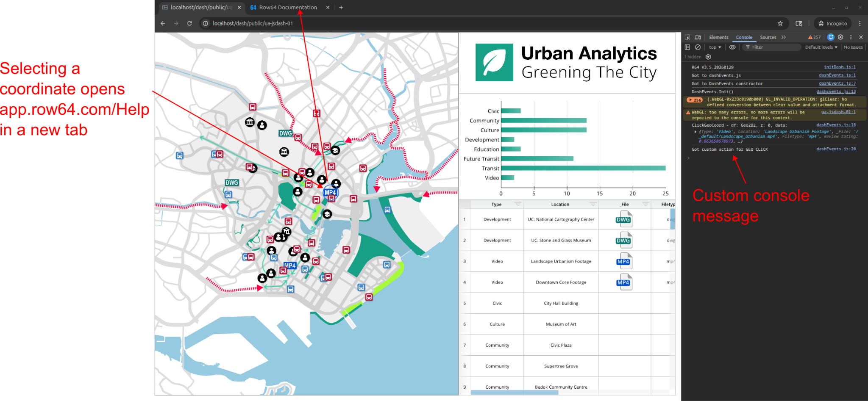Reload the page using the refresh icon
This screenshot has height=401, width=868.
tap(189, 23)
